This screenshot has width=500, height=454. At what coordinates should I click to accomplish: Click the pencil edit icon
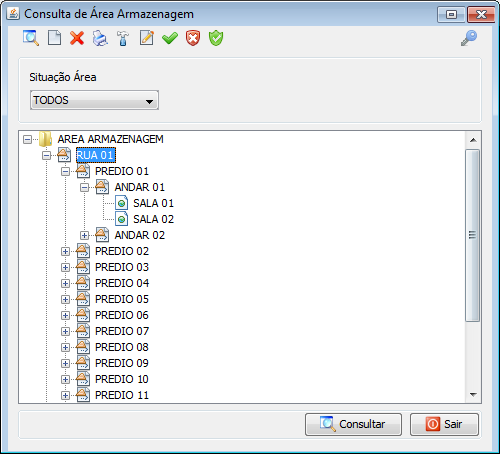(147, 38)
